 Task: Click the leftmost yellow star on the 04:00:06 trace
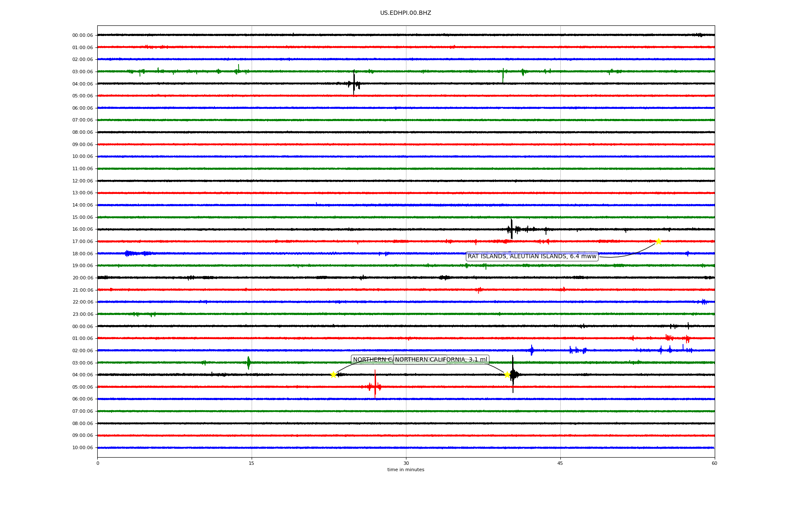[333, 375]
